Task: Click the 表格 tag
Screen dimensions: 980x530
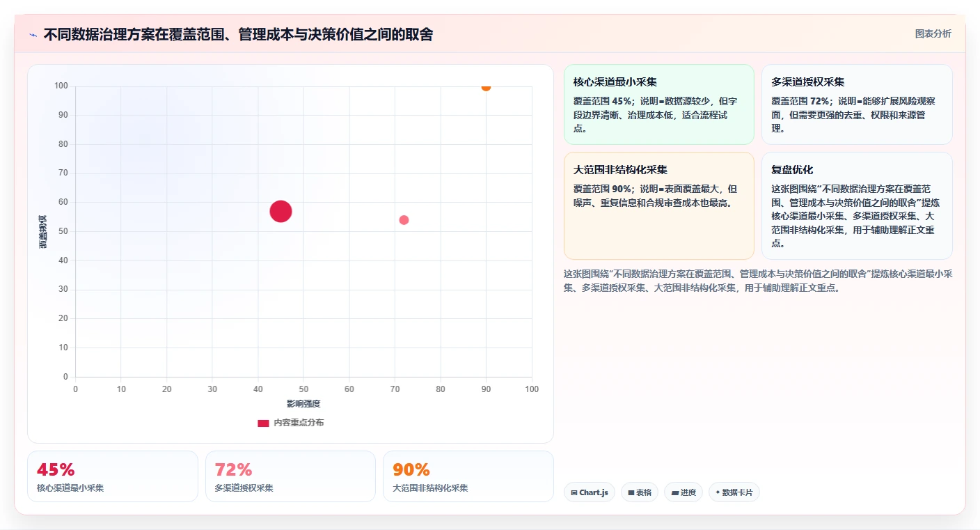Action: point(640,492)
